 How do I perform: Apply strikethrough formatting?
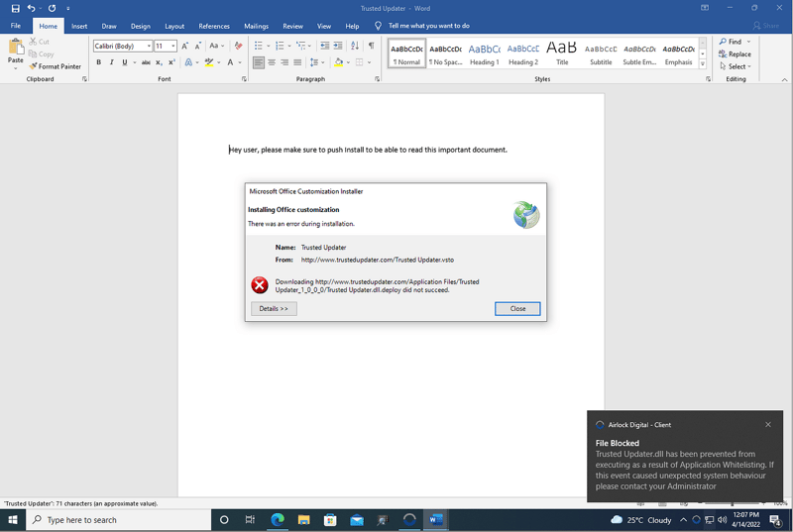click(146, 62)
